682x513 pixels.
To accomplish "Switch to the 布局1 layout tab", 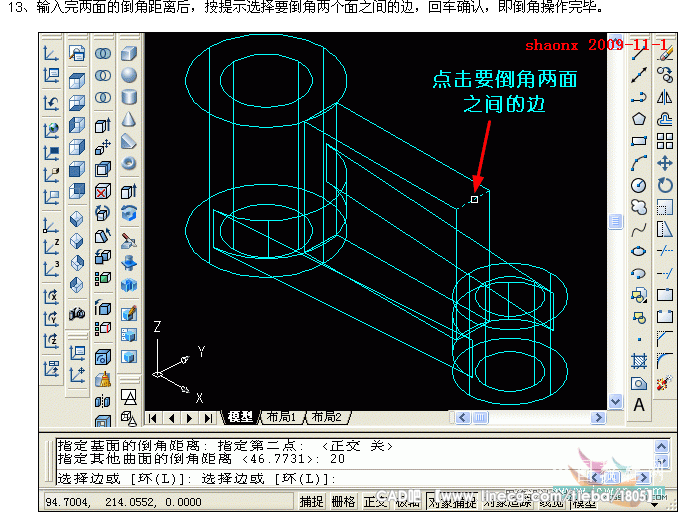I will 281,417.
